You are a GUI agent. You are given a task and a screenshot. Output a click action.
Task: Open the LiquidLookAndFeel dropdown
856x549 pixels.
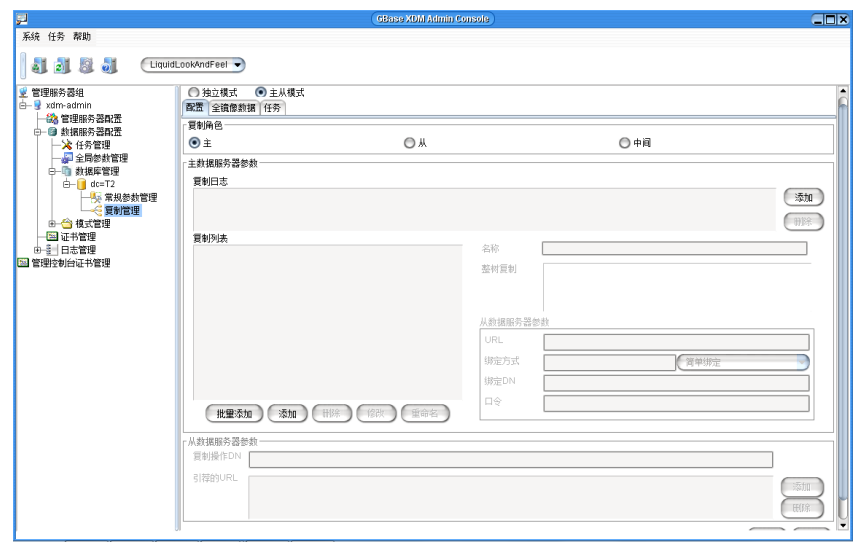coord(193,65)
